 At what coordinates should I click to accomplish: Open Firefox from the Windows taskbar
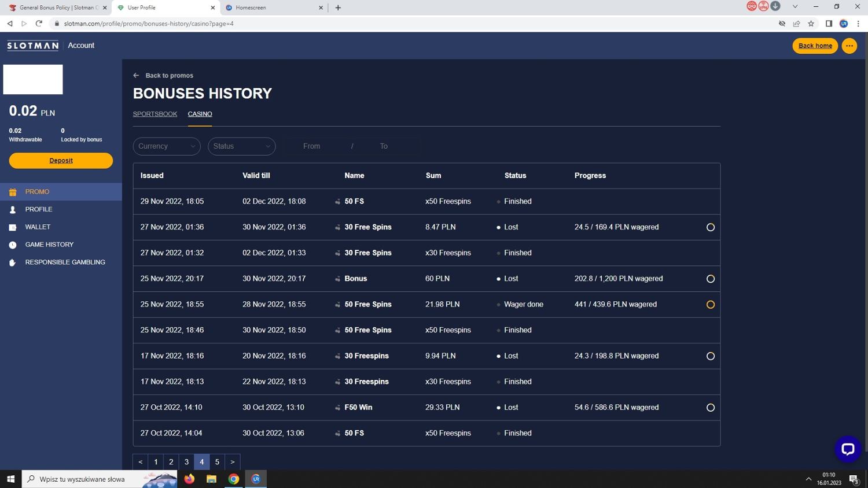coord(189,479)
